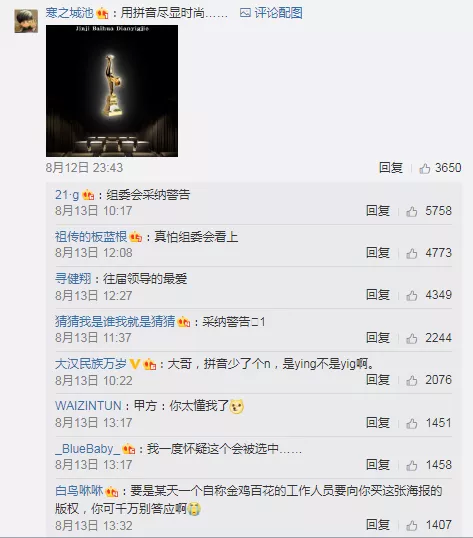The width and height of the screenshot is (473, 538).
Task: Open 猜猜我是谁我就是猜猜's profile
Action: point(115,321)
